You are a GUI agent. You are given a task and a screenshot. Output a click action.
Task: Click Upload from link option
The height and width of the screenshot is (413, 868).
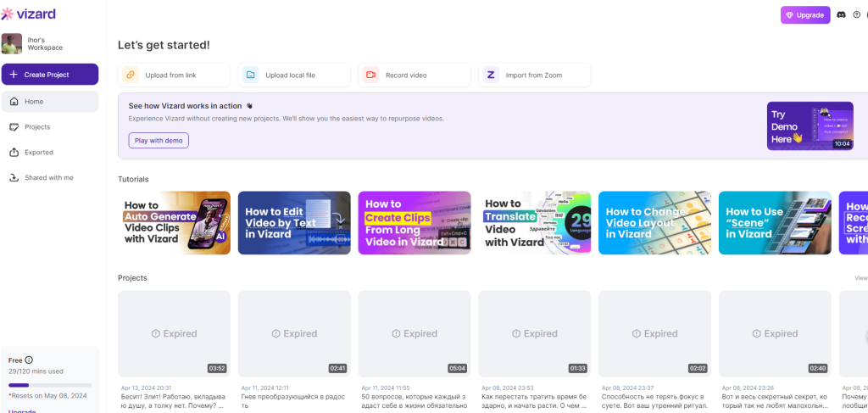pos(175,75)
